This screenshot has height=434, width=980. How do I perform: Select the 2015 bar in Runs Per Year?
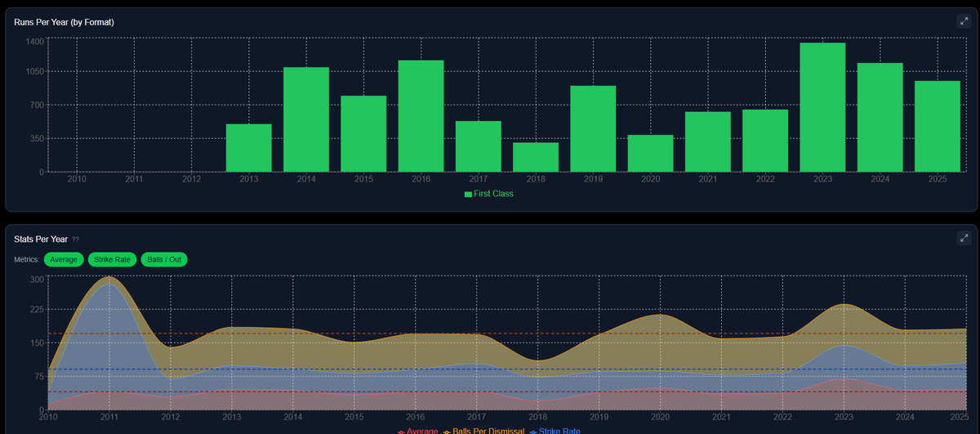click(x=363, y=134)
